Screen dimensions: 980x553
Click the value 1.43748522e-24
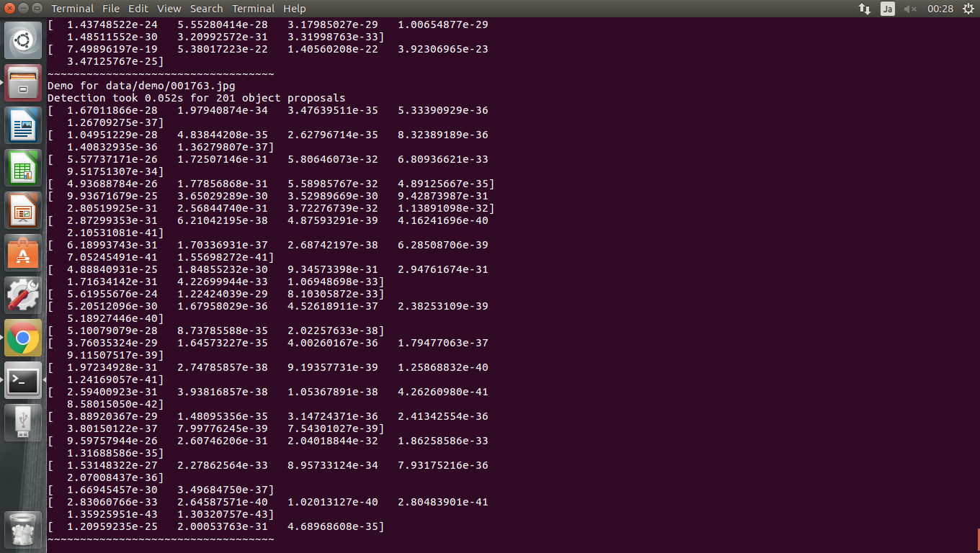click(112, 24)
